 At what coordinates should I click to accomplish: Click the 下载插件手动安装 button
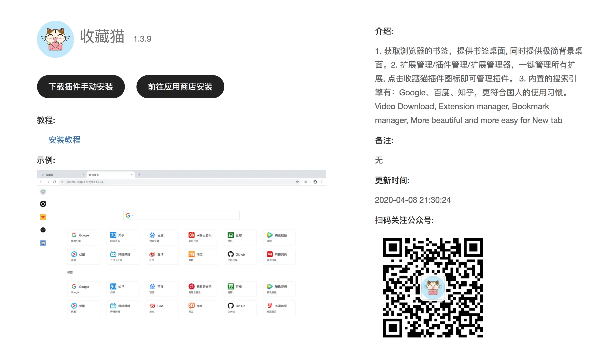tap(81, 87)
